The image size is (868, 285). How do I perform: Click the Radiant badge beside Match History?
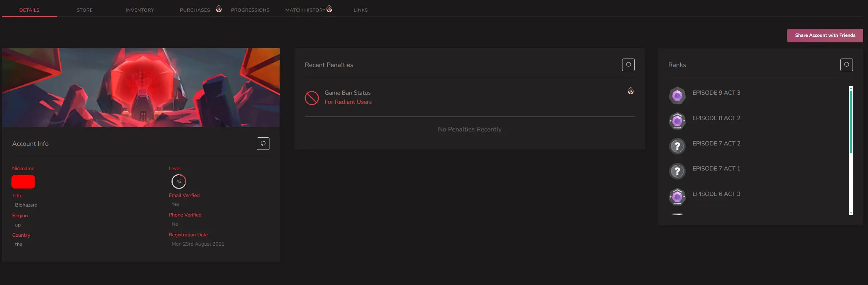point(329,9)
